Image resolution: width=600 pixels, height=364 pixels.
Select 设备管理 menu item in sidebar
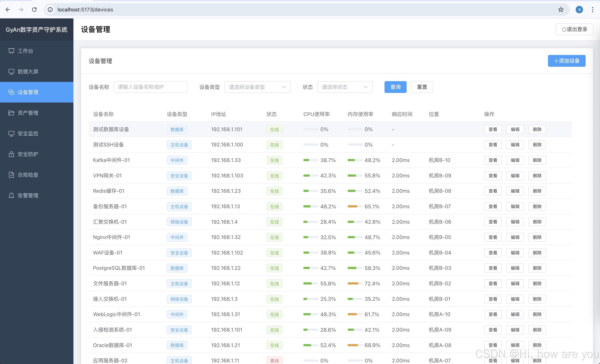click(28, 92)
